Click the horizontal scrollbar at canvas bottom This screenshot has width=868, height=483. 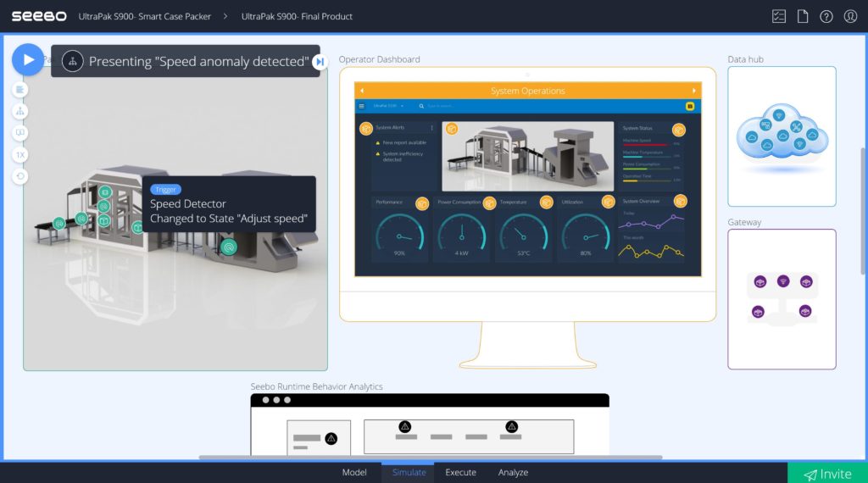click(431, 458)
